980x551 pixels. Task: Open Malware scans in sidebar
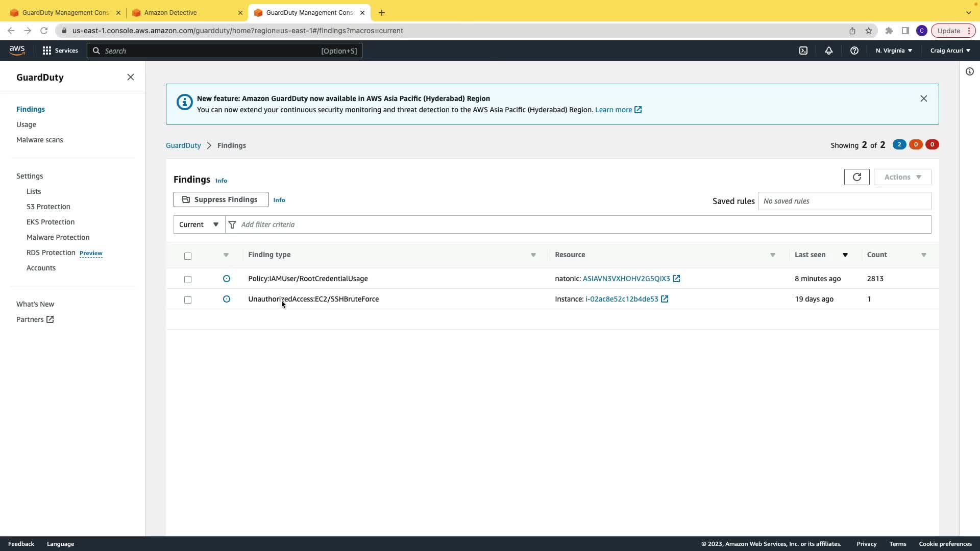pyautogui.click(x=40, y=140)
